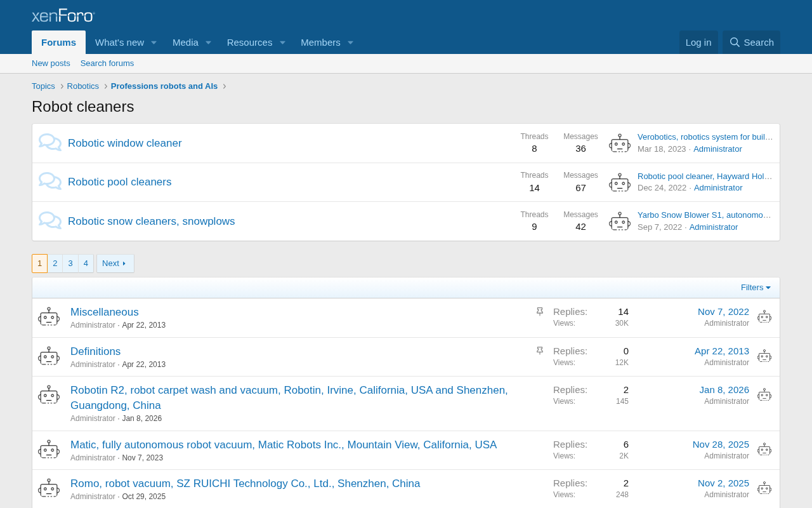Click the avatar beside the Verobotics latest post

(x=620, y=144)
